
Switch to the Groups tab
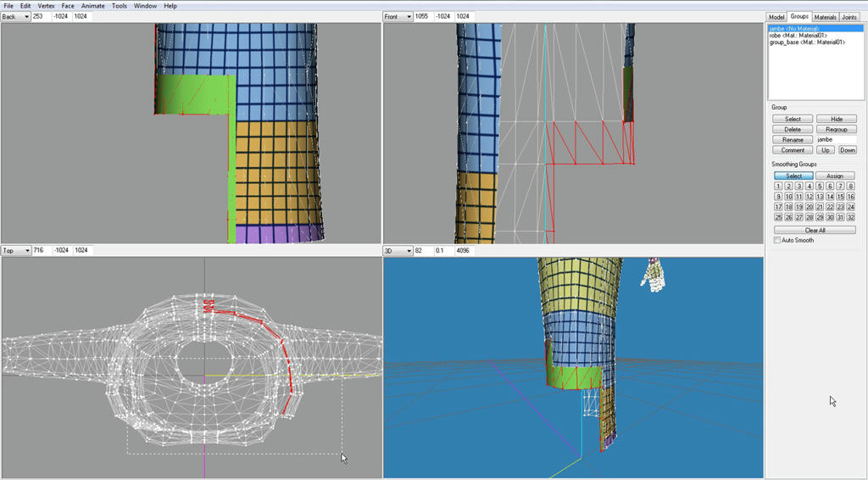pyautogui.click(x=799, y=17)
